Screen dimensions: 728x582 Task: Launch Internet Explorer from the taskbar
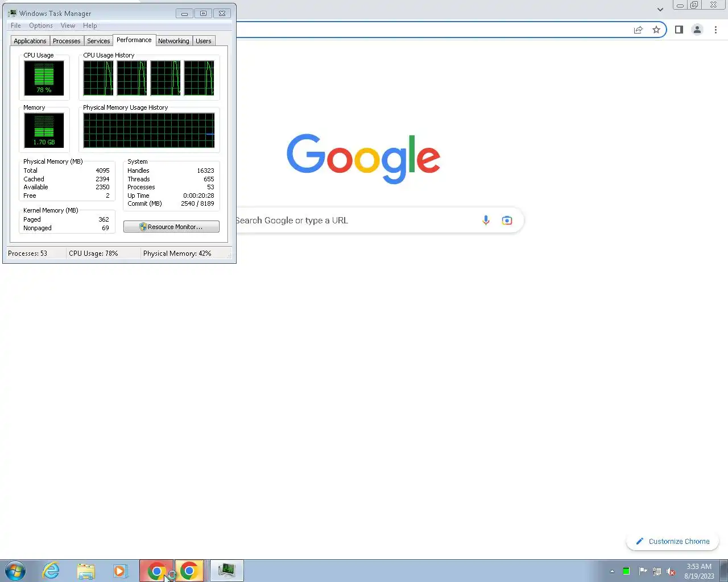click(x=51, y=571)
